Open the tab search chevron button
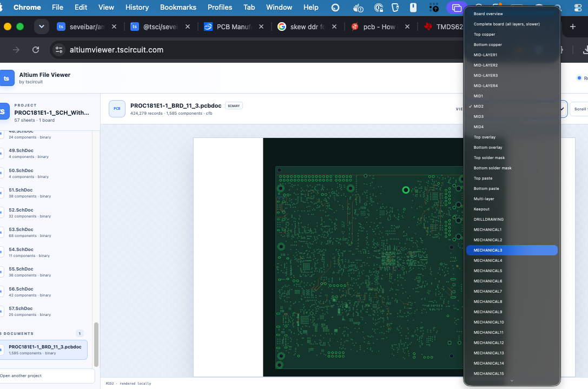Image resolution: width=588 pixels, height=389 pixels. click(42, 27)
